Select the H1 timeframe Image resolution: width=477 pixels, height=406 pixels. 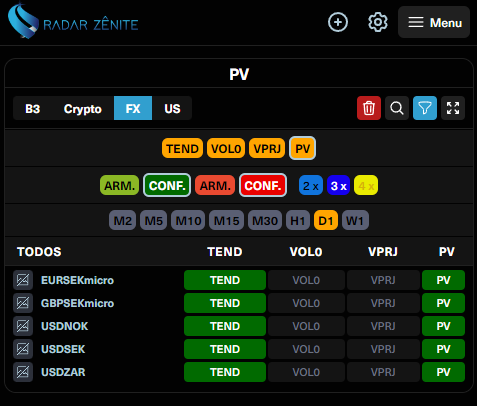pos(298,220)
